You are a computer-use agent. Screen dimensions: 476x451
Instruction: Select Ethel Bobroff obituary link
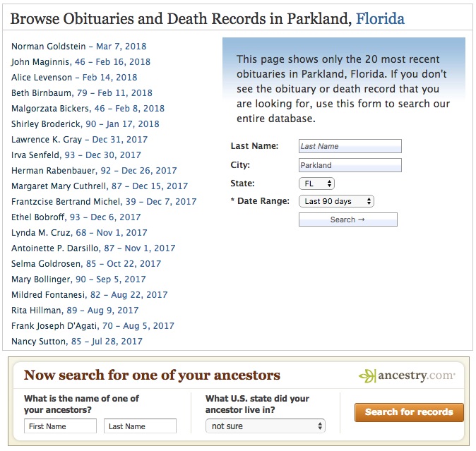(x=76, y=217)
